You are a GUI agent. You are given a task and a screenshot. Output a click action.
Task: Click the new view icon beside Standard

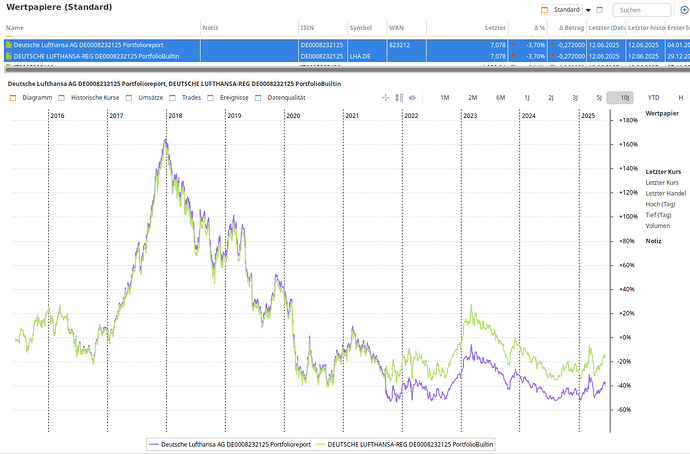tap(599, 10)
